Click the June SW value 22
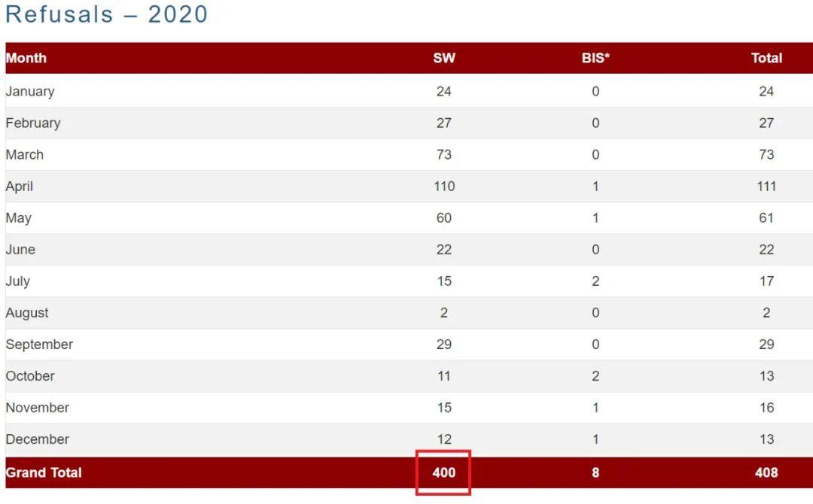The width and height of the screenshot is (813, 504). point(444,249)
